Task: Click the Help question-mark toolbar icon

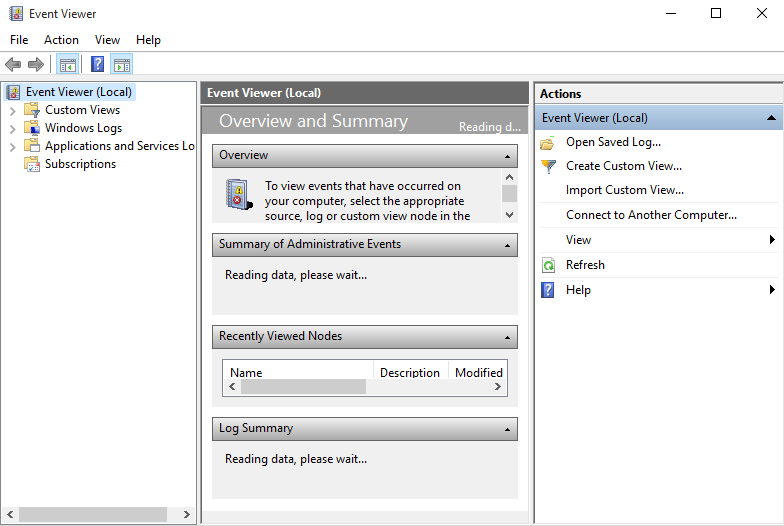Action: pos(97,64)
